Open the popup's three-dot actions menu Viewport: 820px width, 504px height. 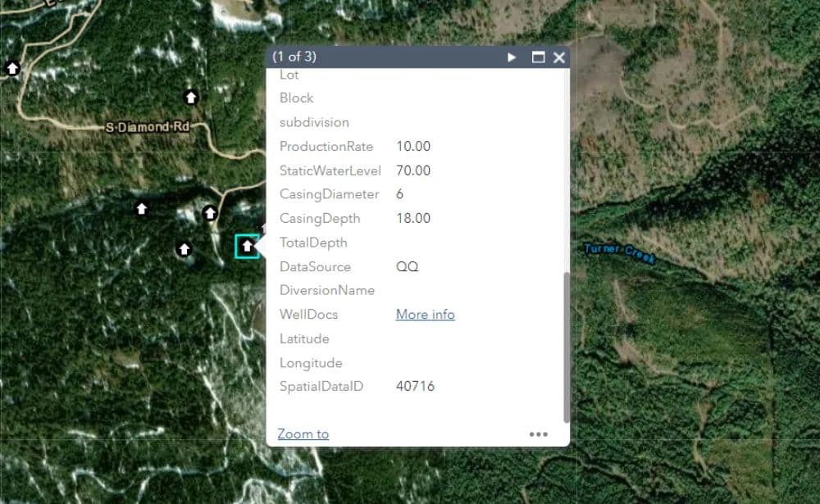pyautogui.click(x=538, y=434)
